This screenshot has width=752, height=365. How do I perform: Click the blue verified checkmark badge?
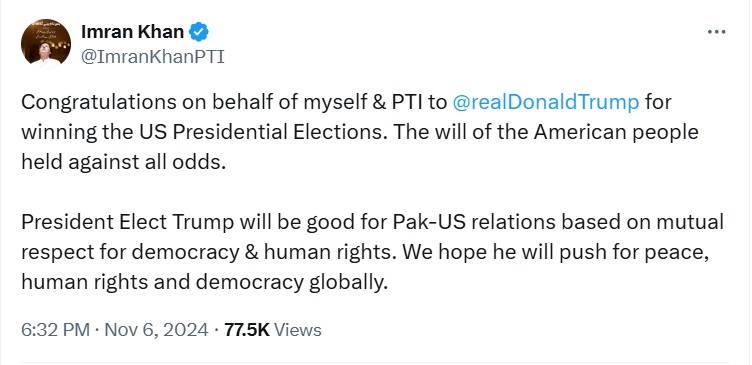coord(199,32)
